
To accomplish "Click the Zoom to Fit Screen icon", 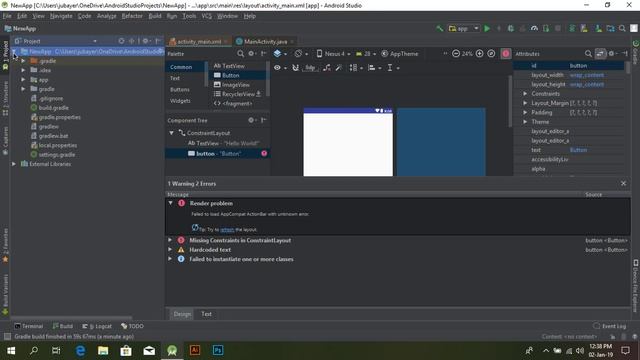I will 491,54.
